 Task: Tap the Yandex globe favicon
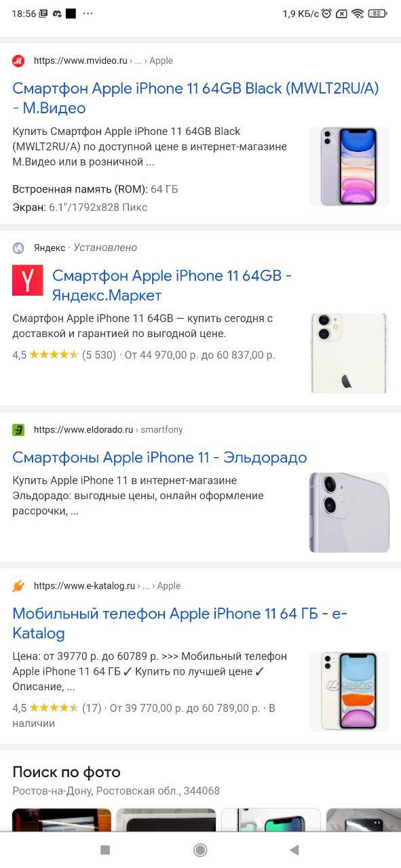pyautogui.click(x=18, y=248)
